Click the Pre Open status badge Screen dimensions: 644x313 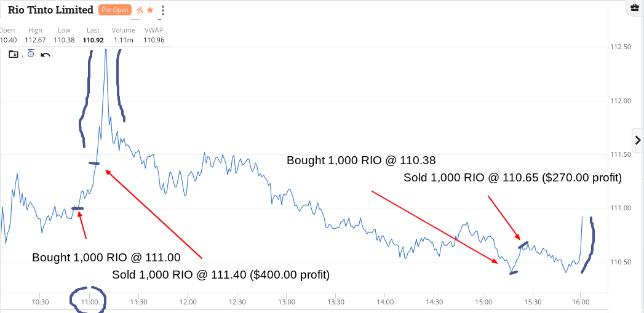[114, 10]
